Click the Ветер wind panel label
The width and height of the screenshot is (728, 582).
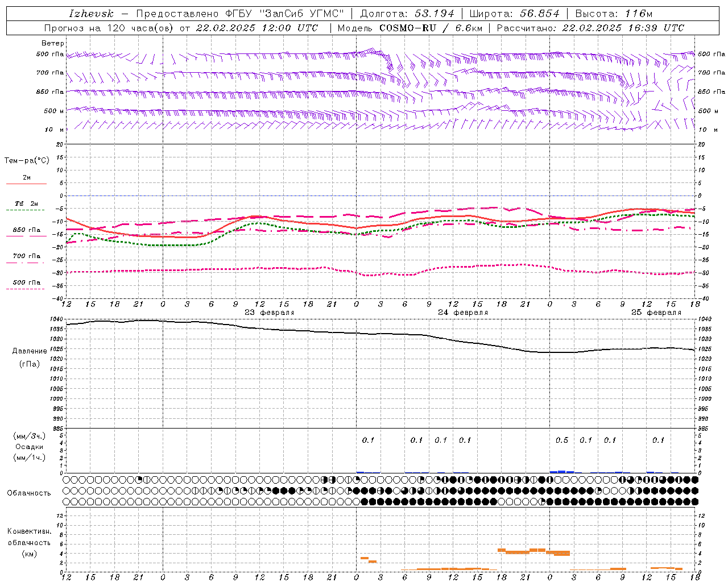(53, 43)
